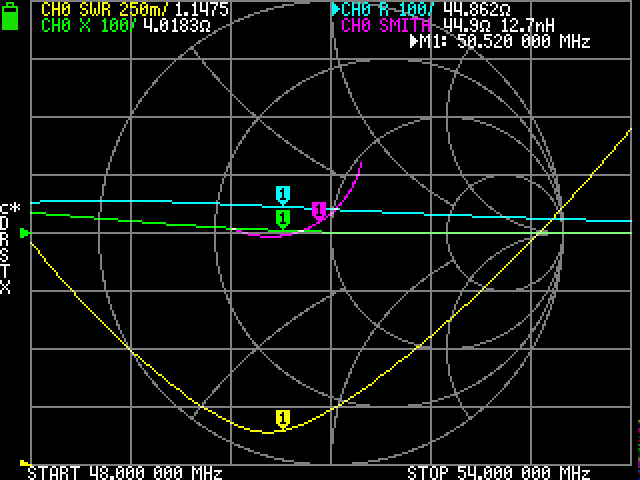Tap the active trace arrow by CH0 R
640x480 pixels.
pos(336,9)
